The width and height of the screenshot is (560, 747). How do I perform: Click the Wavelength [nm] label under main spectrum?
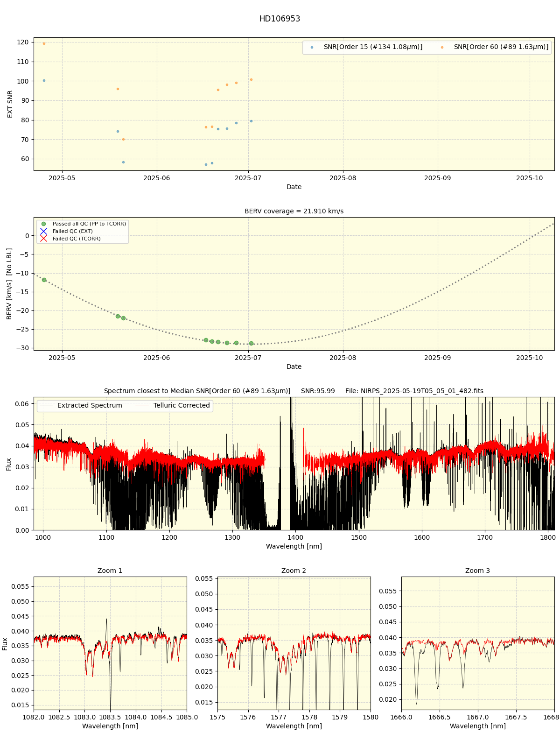[294, 546]
